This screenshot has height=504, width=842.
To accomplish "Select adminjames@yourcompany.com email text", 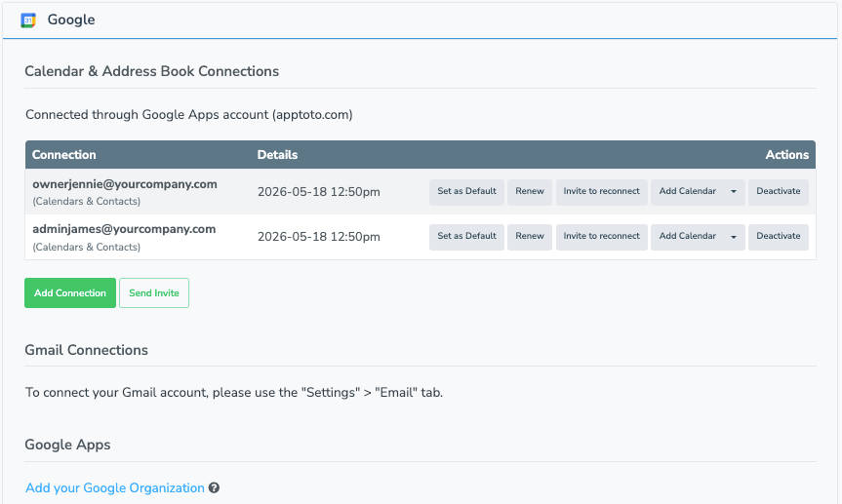I will pyautogui.click(x=124, y=229).
